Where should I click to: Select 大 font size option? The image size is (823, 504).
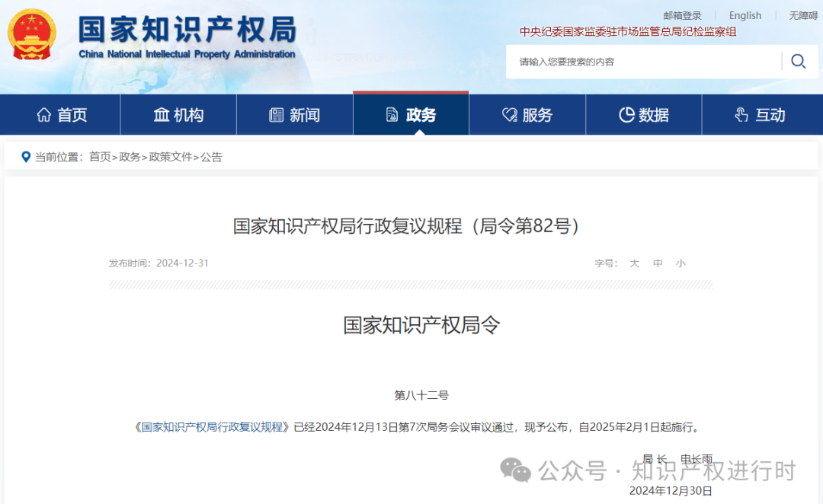634,263
